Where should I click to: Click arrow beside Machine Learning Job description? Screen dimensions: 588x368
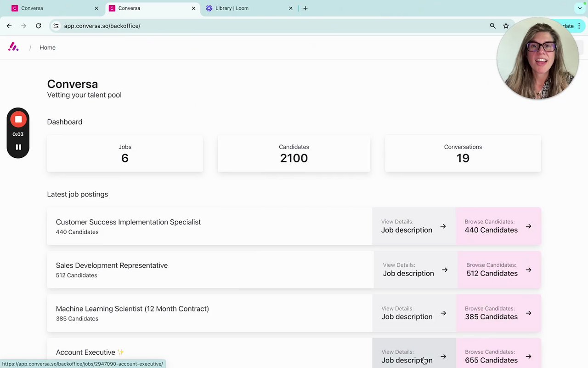443,313
